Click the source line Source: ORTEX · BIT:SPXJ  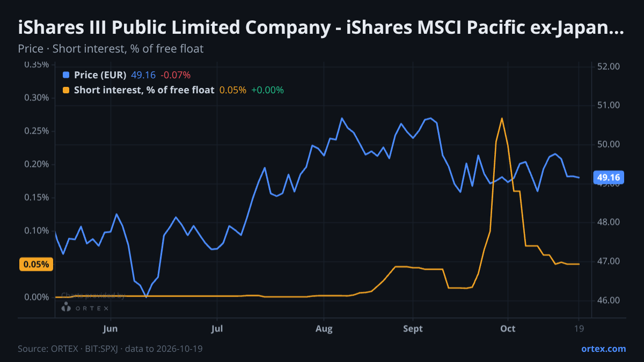[110, 349]
